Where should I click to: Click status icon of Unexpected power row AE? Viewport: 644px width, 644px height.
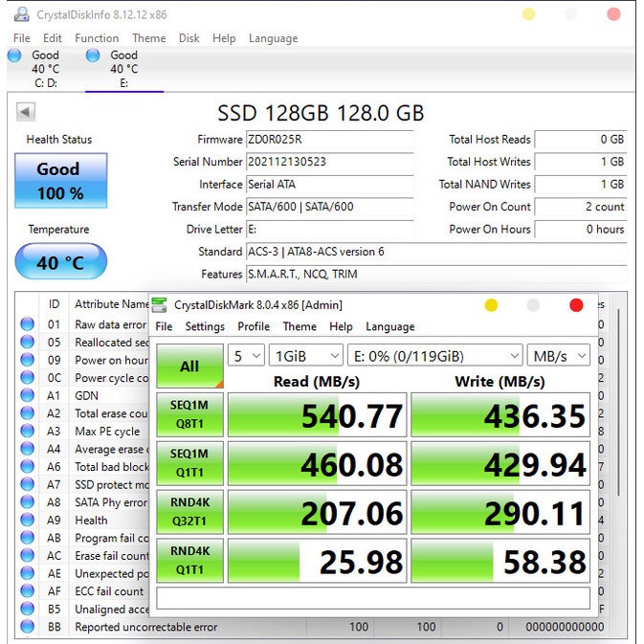(28, 573)
